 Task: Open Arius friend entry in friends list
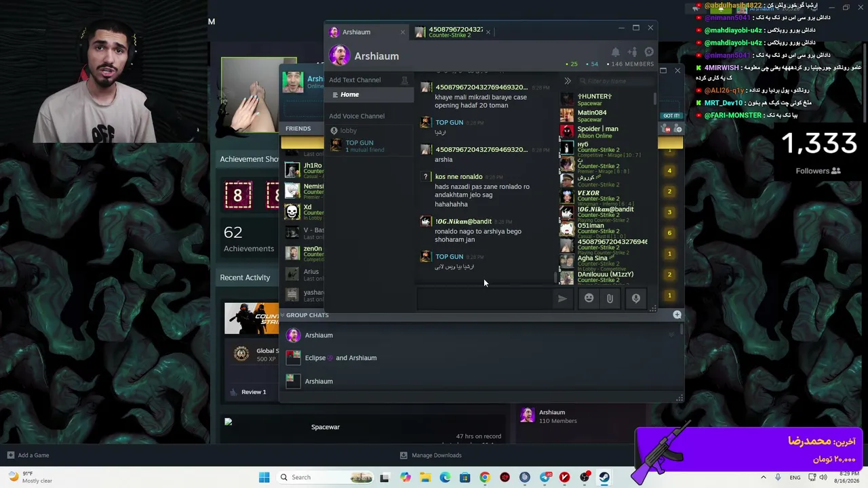304,274
